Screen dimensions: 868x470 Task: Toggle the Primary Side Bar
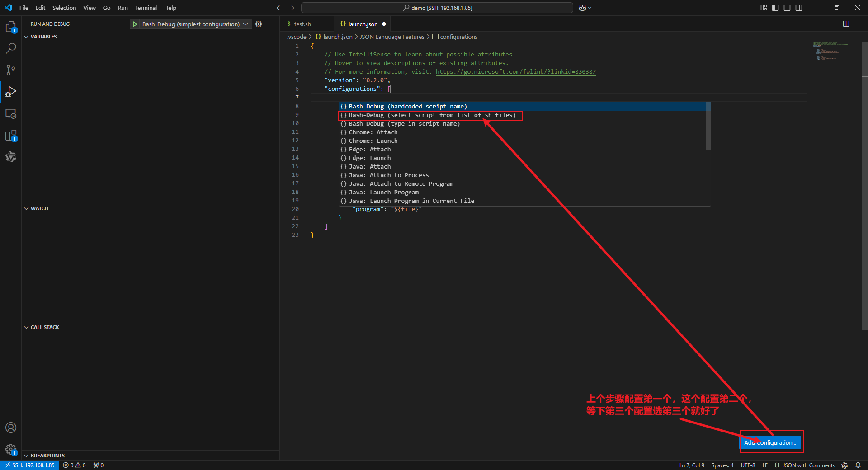pyautogui.click(x=775, y=8)
